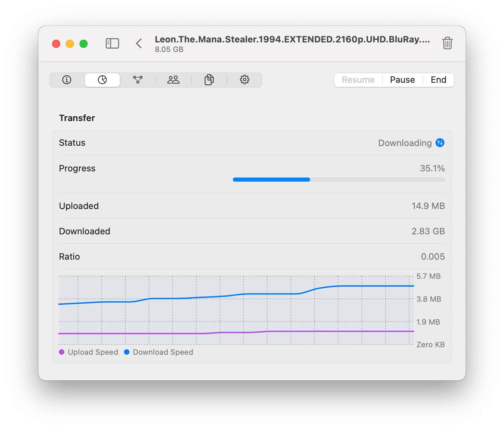Viewport: 504px width, 431px height.
Task: Open the Peers tab icon
Action: [x=173, y=80]
